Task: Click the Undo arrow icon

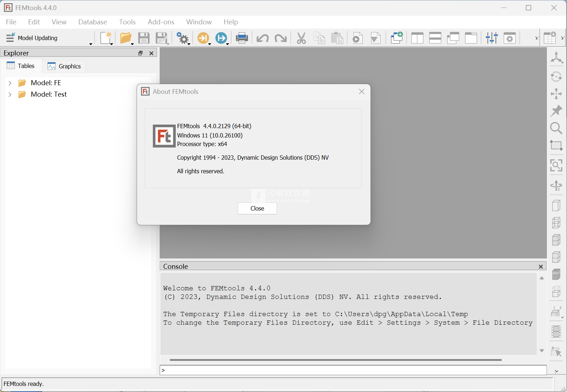Action: click(263, 38)
